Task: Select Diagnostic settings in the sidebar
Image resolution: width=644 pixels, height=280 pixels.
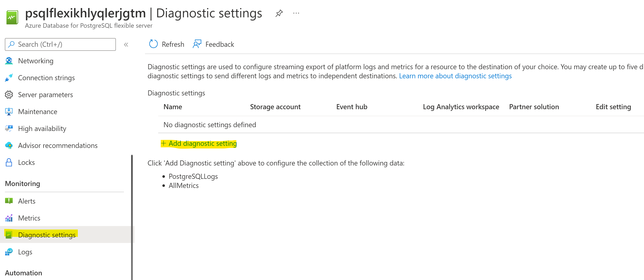Action: pos(47,235)
